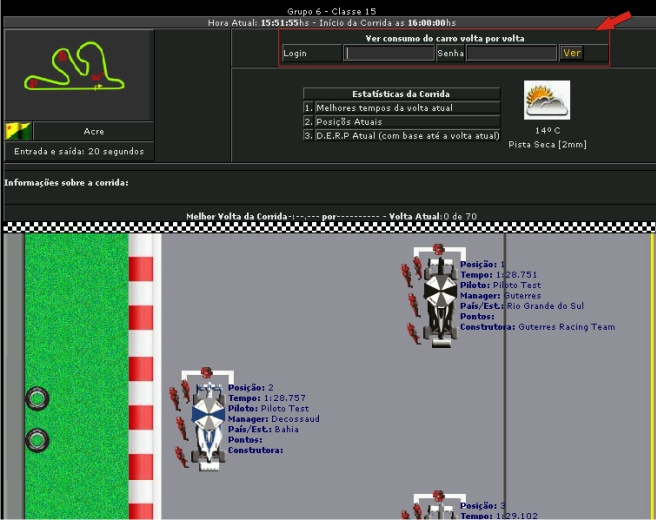The height and width of the screenshot is (520, 656).
Task: Click the Entrada e saída: 20 segundos label
Action: [79, 152]
